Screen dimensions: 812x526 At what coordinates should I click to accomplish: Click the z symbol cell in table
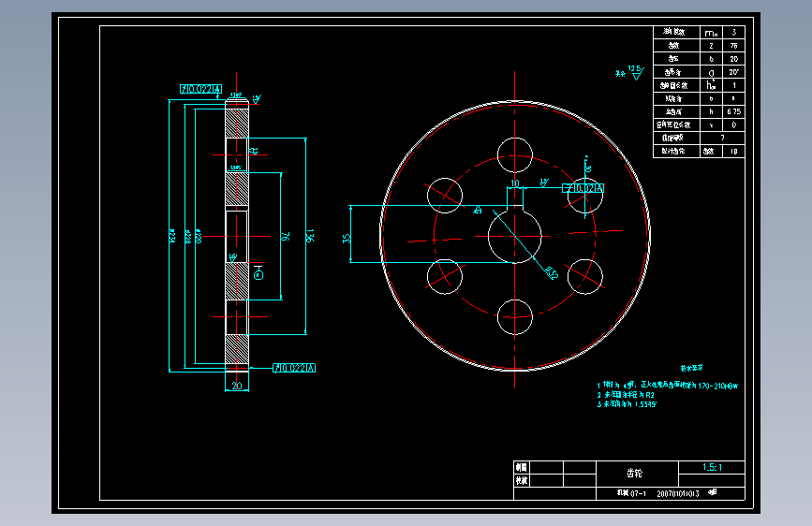(711, 46)
